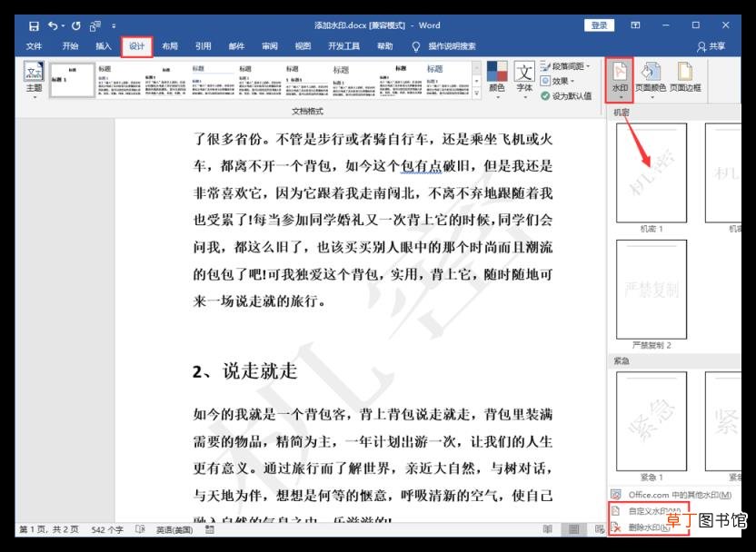
Task: Customize the Quick Access Toolbar
Action: (x=114, y=26)
